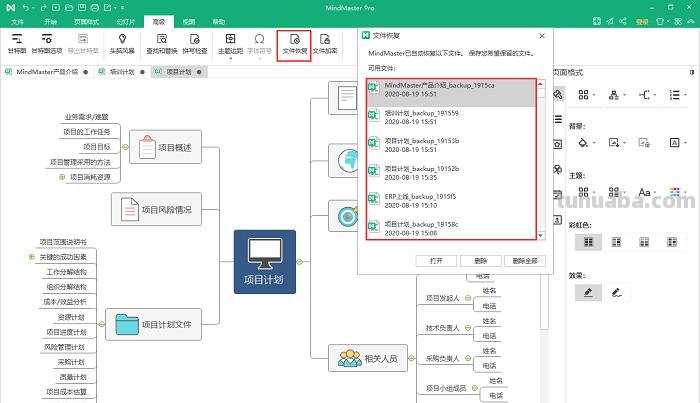Open the outline list sidebar tab
Image resolution: width=700 pixels, height=403 pixels.
(x=558, y=119)
